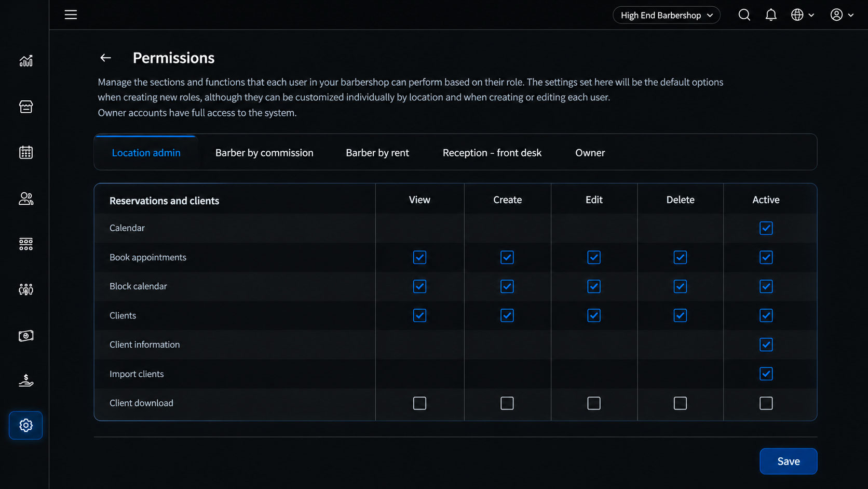
Task: Click the Edit column header
Action: pos(594,200)
